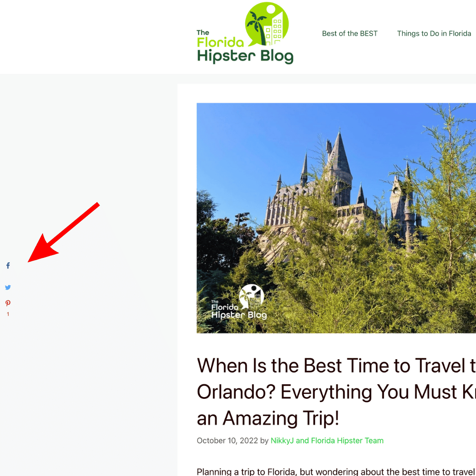The height and width of the screenshot is (476, 476).
Task: Click the tallest castle spire in the photo
Action: 340,152
